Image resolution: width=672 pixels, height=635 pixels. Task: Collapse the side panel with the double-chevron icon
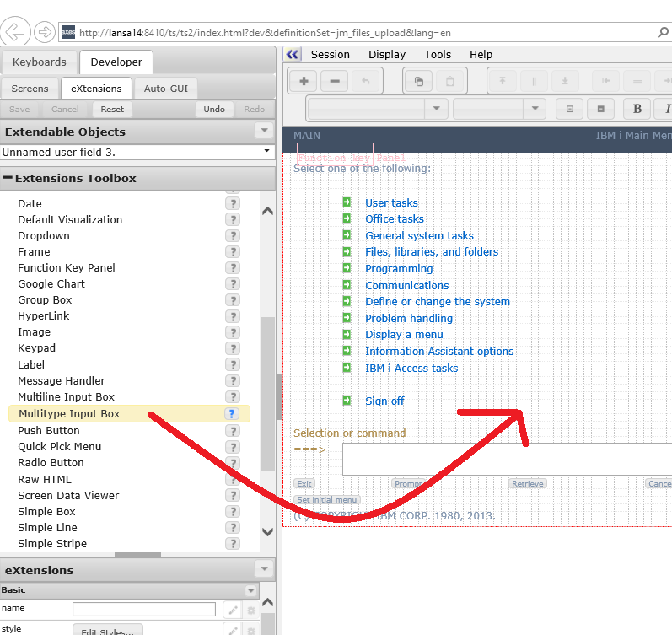[x=293, y=54]
